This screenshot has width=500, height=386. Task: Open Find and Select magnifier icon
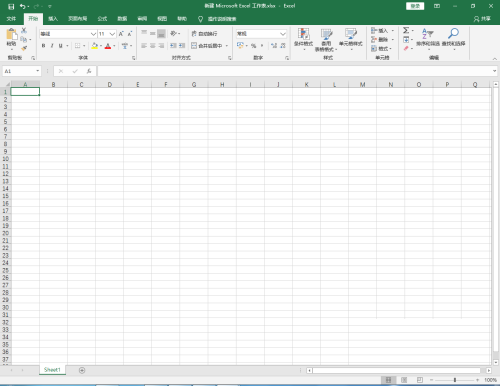tap(453, 34)
